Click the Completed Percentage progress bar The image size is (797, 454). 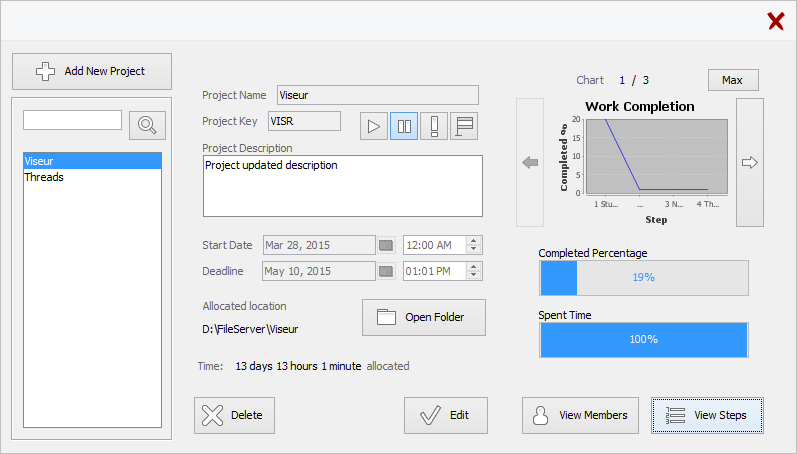[643, 277]
